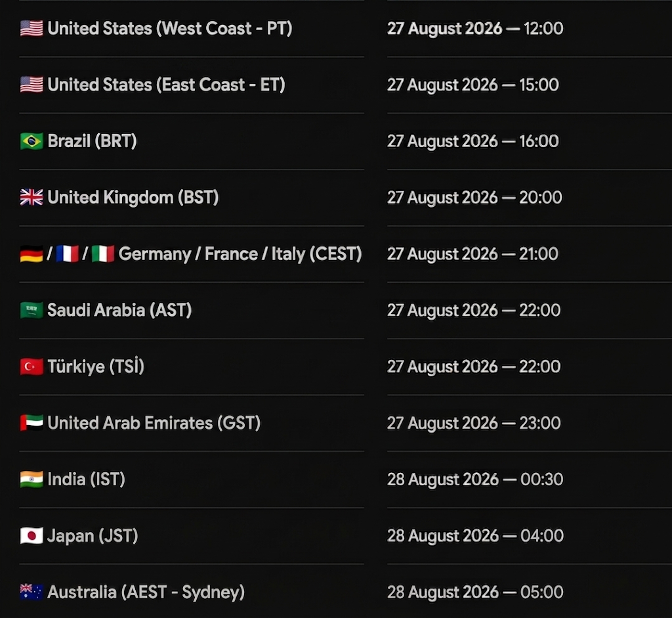This screenshot has width=672, height=618.
Task: Select the India flag icon
Action: [31, 479]
